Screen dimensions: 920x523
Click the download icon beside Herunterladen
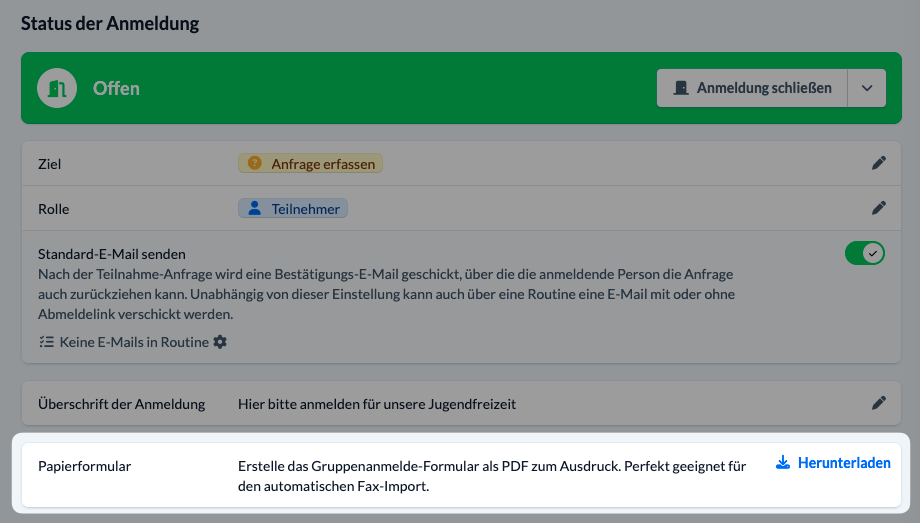click(x=783, y=463)
